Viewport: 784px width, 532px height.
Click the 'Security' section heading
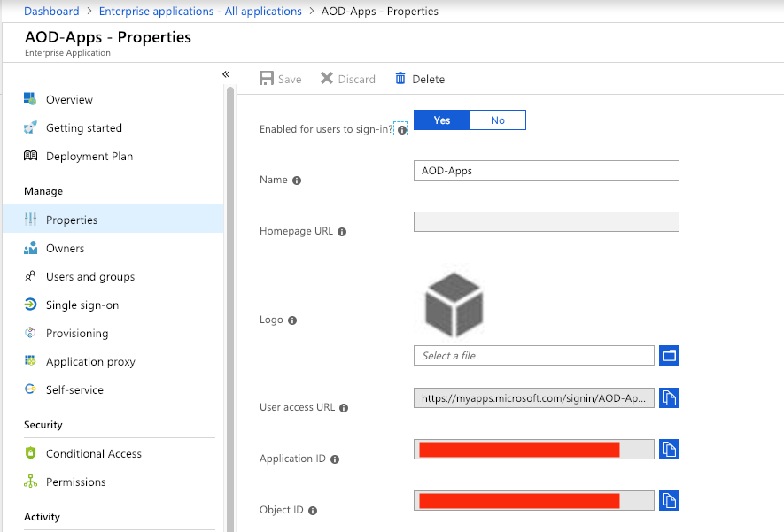tap(43, 425)
